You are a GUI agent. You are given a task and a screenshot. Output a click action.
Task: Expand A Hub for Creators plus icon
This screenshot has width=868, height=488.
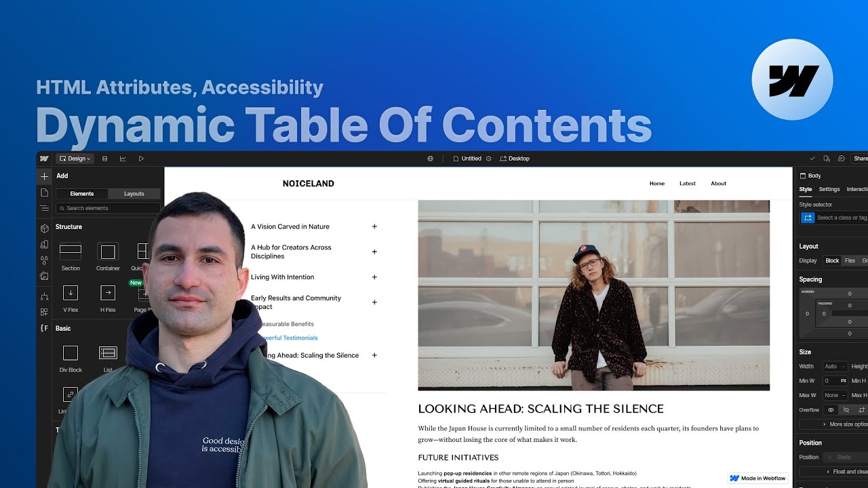pyautogui.click(x=374, y=252)
